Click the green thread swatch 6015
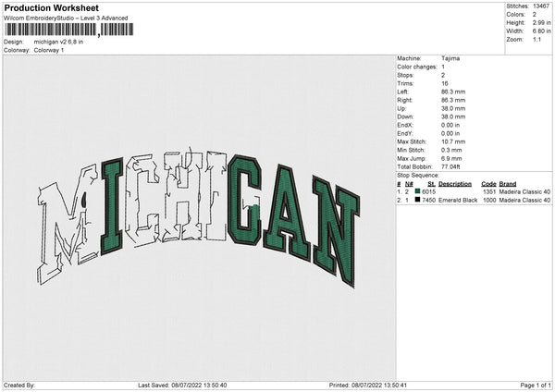555x392 pixels. pyautogui.click(x=417, y=191)
